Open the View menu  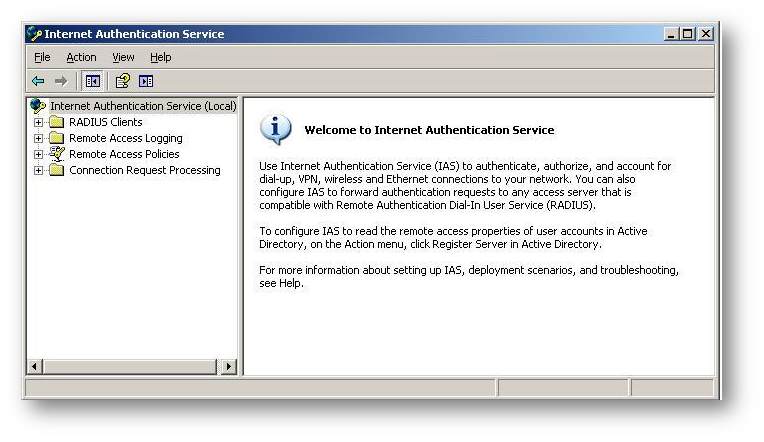[123, 58]
